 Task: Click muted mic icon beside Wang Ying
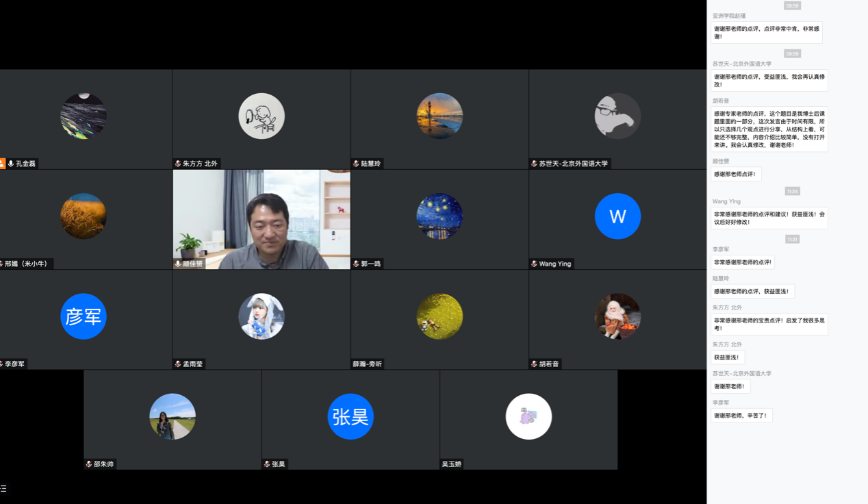[534, 264]
